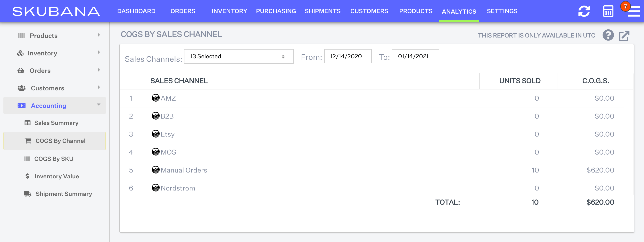Click the MOS channel name

click(x=168, y=152)
